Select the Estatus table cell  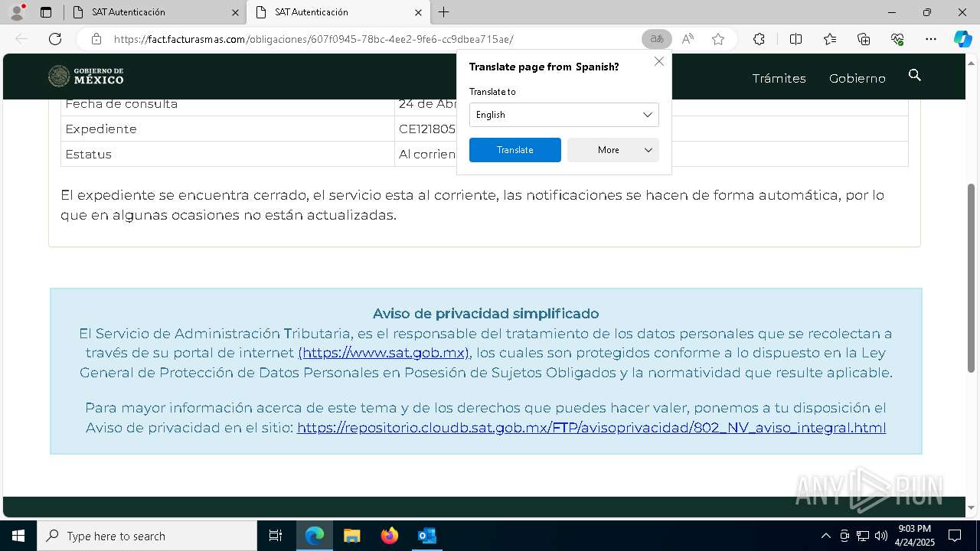click(x=227, y=154)
